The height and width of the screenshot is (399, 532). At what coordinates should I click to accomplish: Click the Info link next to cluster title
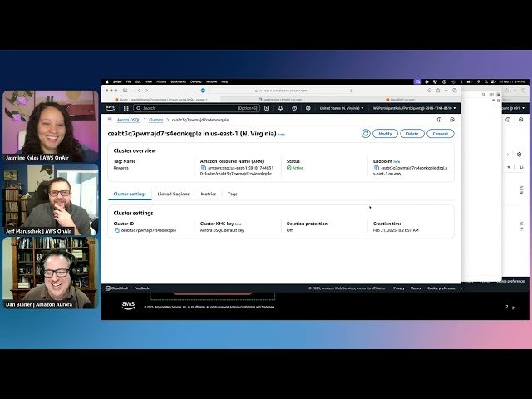[x=282, y=135]
